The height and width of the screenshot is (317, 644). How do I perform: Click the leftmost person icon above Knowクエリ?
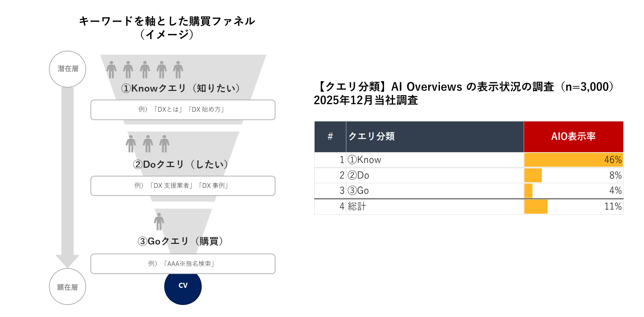coord(112,69)
